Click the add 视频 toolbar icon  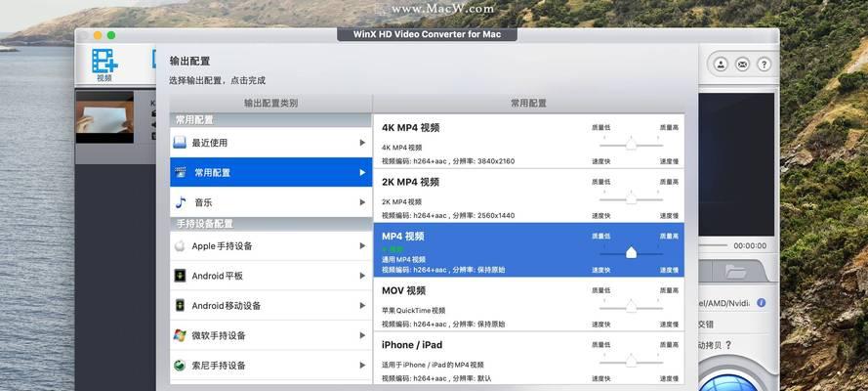[104, 65]
